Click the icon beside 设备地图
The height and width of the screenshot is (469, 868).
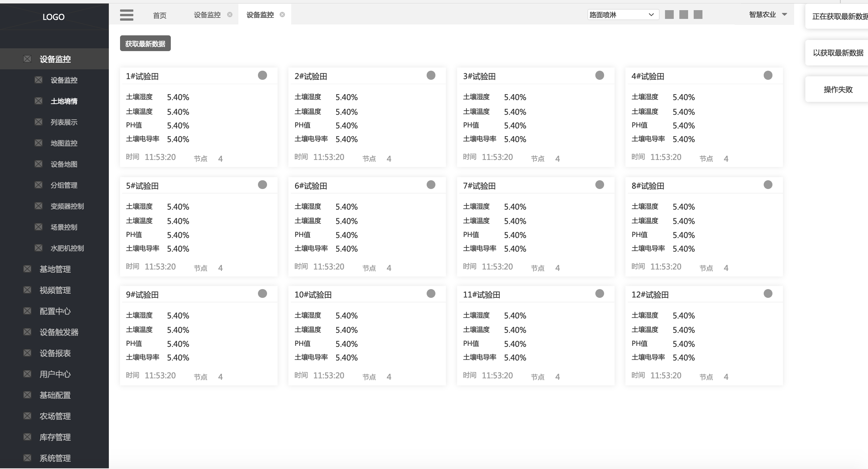pyautogui.click(x=38, y=164)
